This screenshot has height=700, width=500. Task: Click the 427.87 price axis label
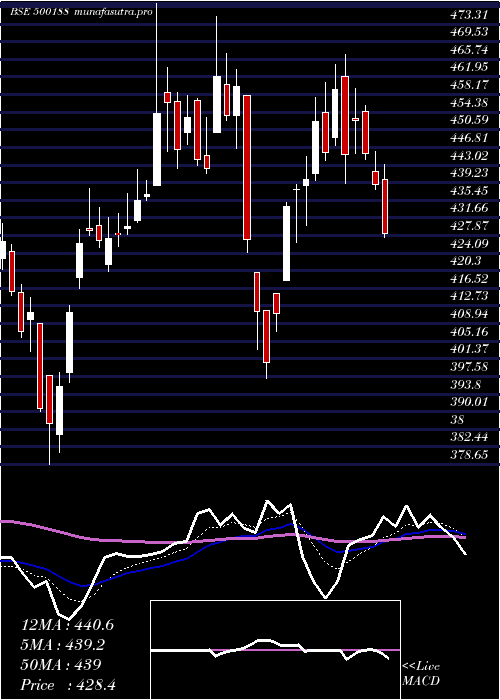467,226
